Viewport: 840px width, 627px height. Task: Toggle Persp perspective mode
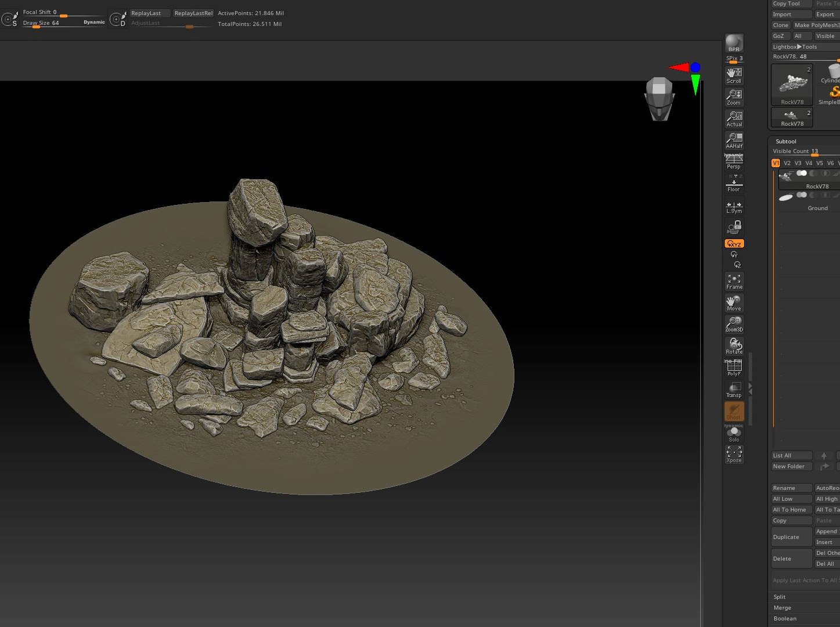click(734, 162)
